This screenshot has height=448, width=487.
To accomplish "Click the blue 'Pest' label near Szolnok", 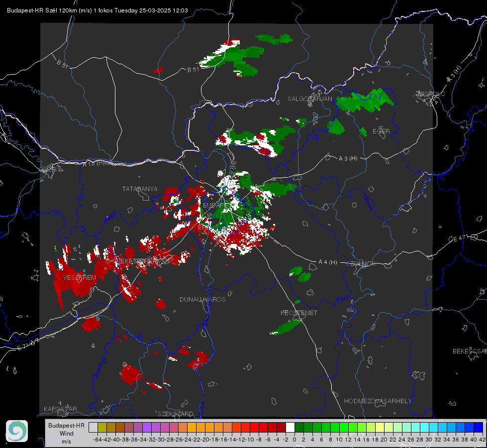I will [343, 299].
